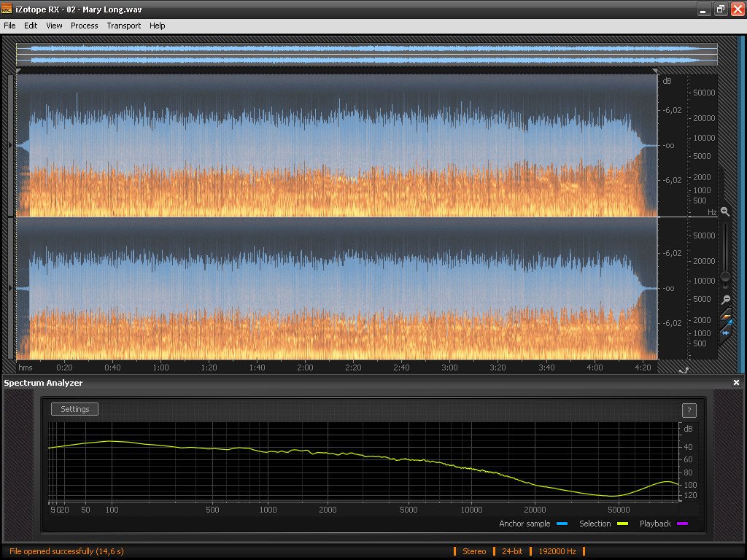
Task: Click the 2:00 mark on the time ruler
Action: [305, 368]
